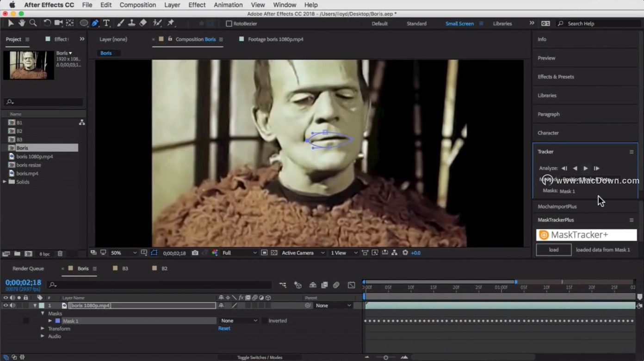644x361 pixels.
Task: Toggle the Inverted checkbox for Mask 1
Action: (264, 321)
